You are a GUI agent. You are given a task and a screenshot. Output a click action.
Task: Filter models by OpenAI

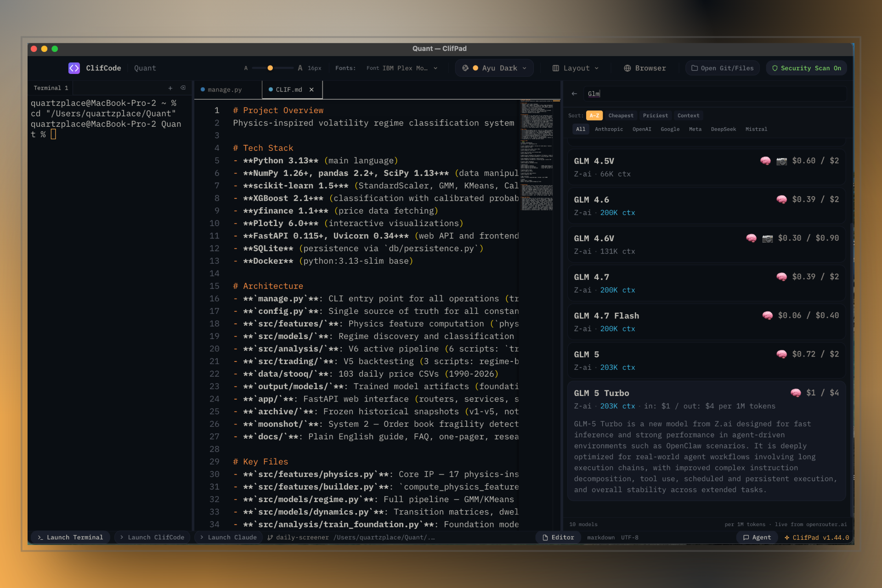pyautogui.click(x=642, y=129)
